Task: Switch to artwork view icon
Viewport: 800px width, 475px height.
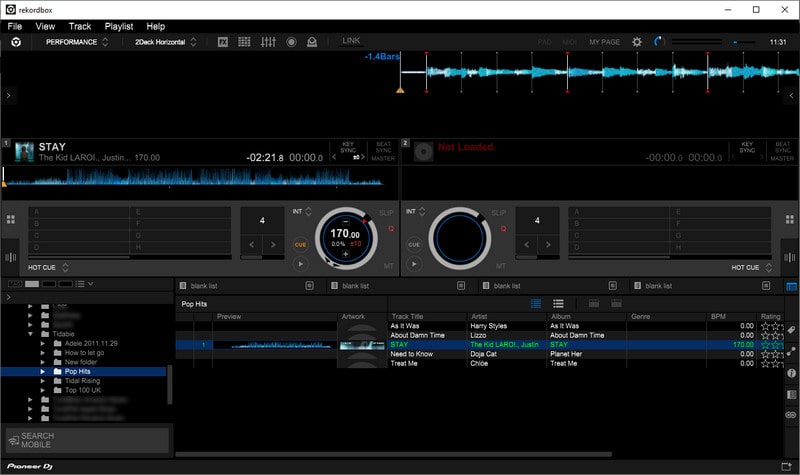Action: coord(593,304)
